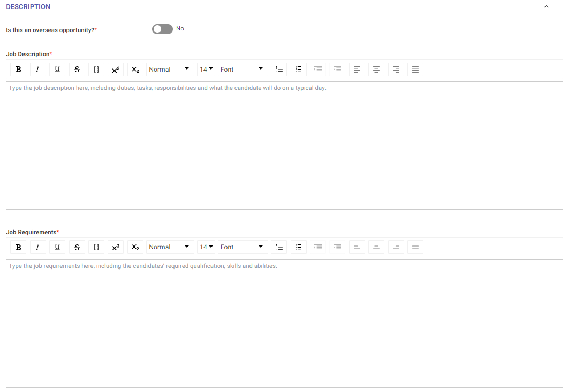The width and height of the screenshot is (568, 392).
Task: Create a bulleted list in Job Description
Action: coord(279,69)
